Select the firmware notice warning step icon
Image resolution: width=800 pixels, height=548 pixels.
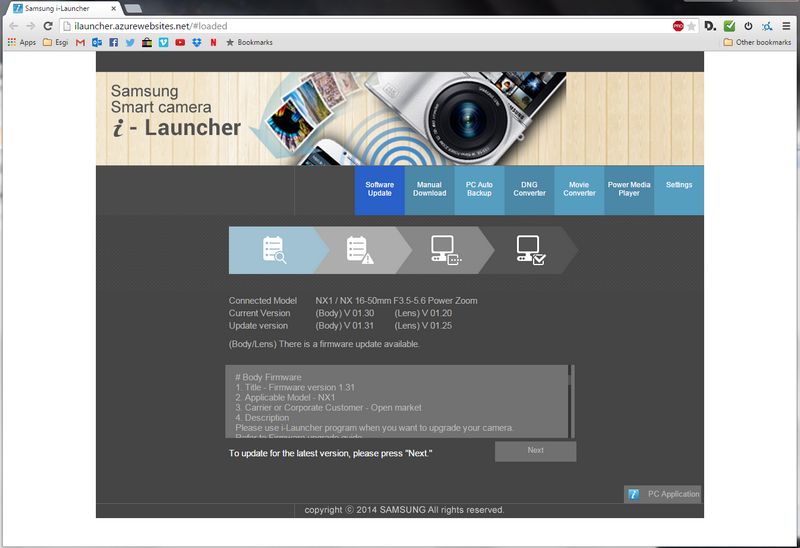[x=360, y=250]
